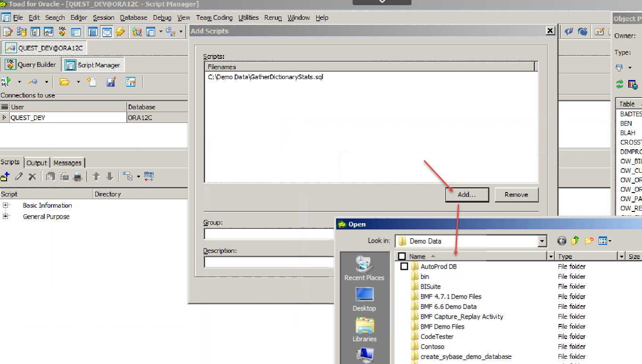This screenshot has height=364, width=642.
Task: Go up one folder level in Open dialog
Action: (575, 241)
